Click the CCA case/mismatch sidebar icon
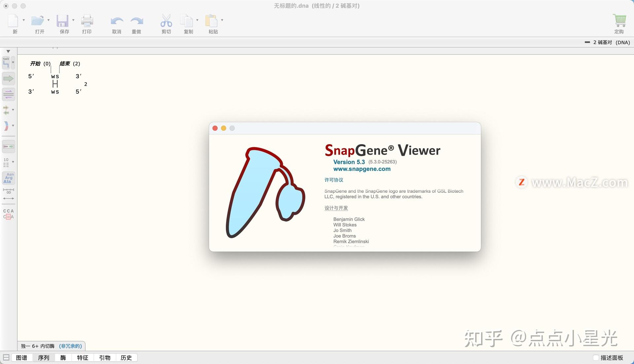634x364 pixels. coord(8,214)
